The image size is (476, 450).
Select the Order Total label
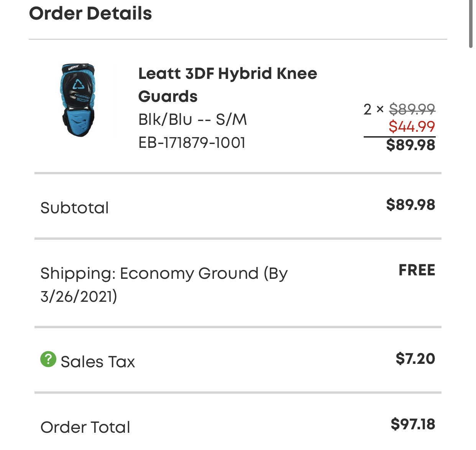85,427
